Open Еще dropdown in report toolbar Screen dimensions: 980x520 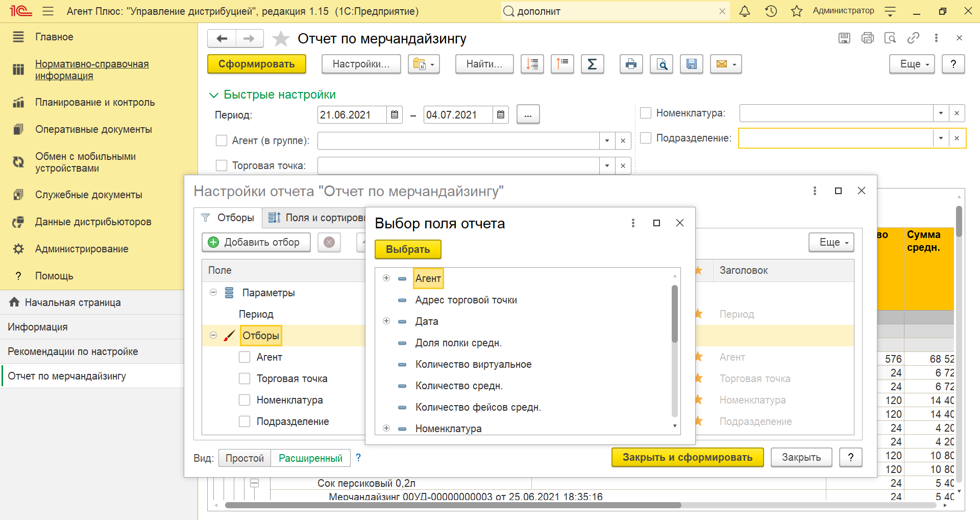pyautogui.click(x=912, y=64)
